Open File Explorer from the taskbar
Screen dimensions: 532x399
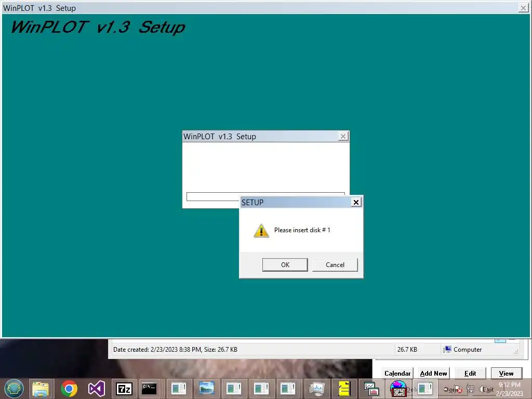tap(41, 389)
